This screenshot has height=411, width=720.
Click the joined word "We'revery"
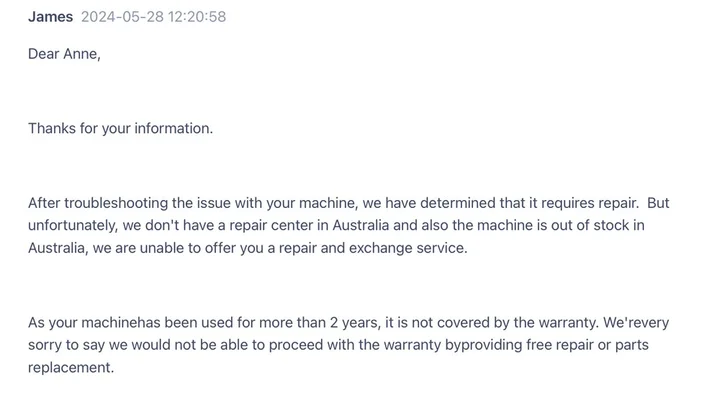point(634,323)
